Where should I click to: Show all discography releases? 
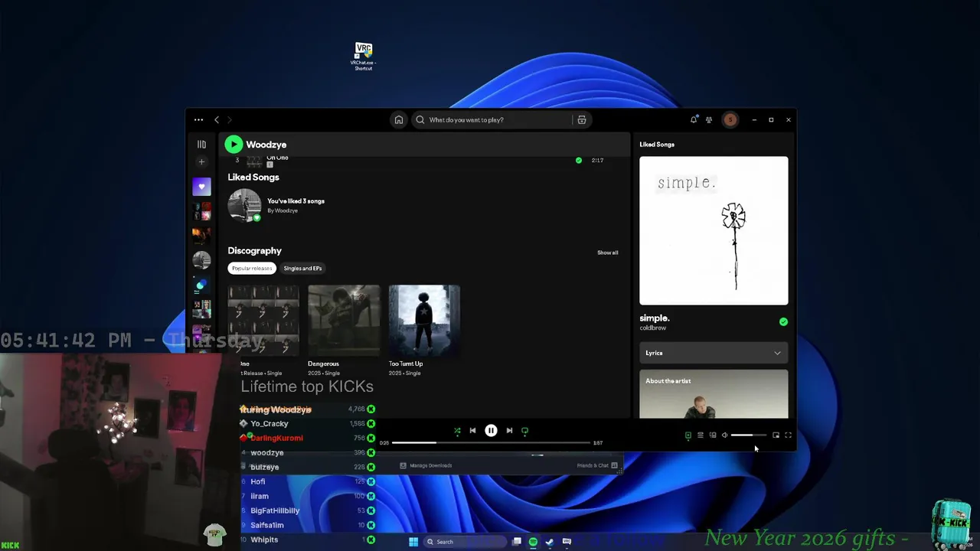(607, 253)
